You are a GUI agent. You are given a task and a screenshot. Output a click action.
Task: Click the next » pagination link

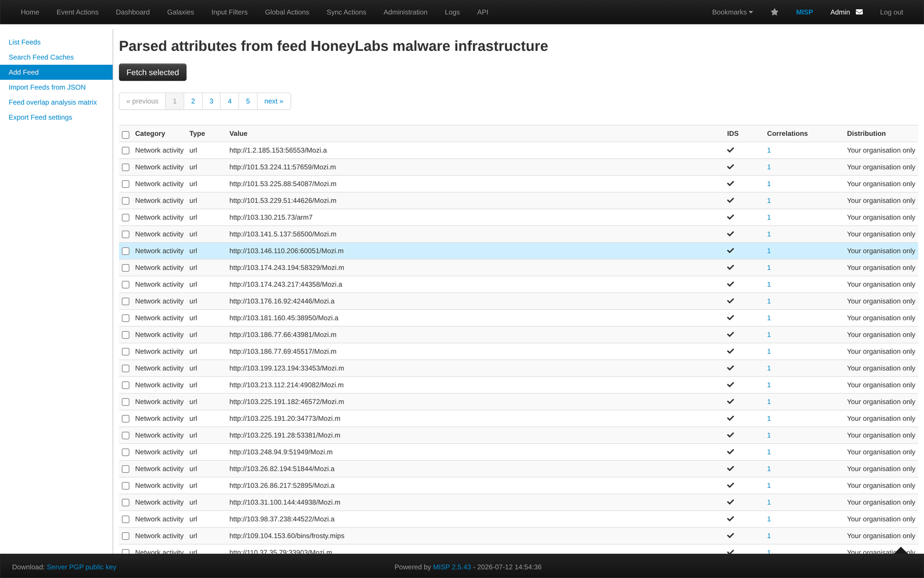[x=274, y=101]
